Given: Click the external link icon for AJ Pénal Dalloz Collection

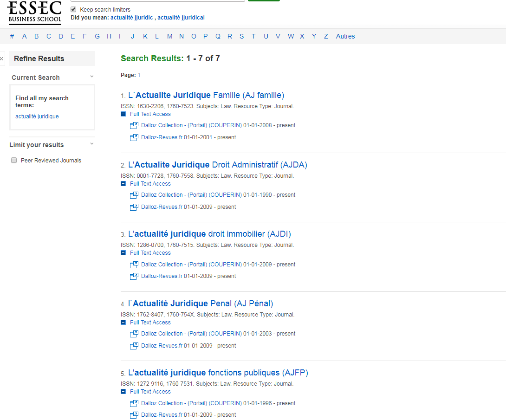Looking at the screenshot, I should [x=134, y=334].
